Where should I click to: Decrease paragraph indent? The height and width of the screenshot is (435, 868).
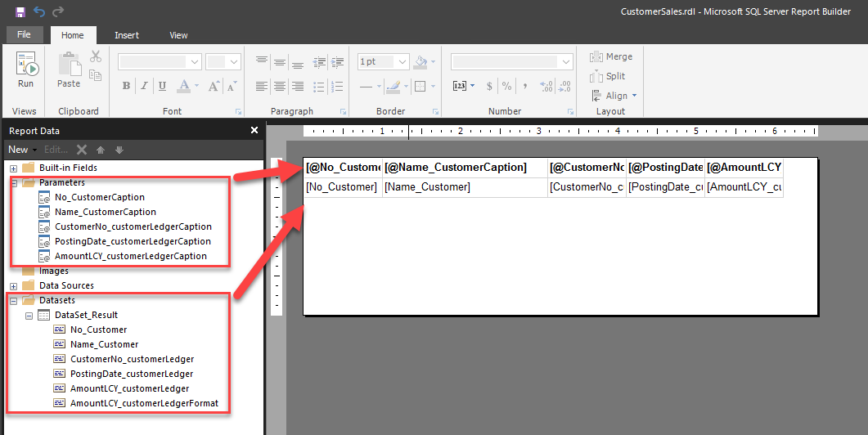pyautogui.click(x=319, y=61)
